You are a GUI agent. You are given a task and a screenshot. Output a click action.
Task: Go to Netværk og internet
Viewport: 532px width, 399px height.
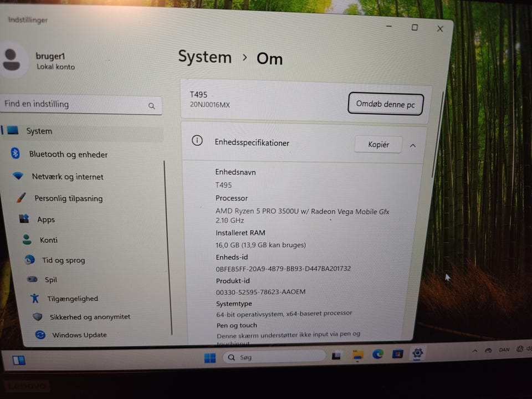coord(68,177)
